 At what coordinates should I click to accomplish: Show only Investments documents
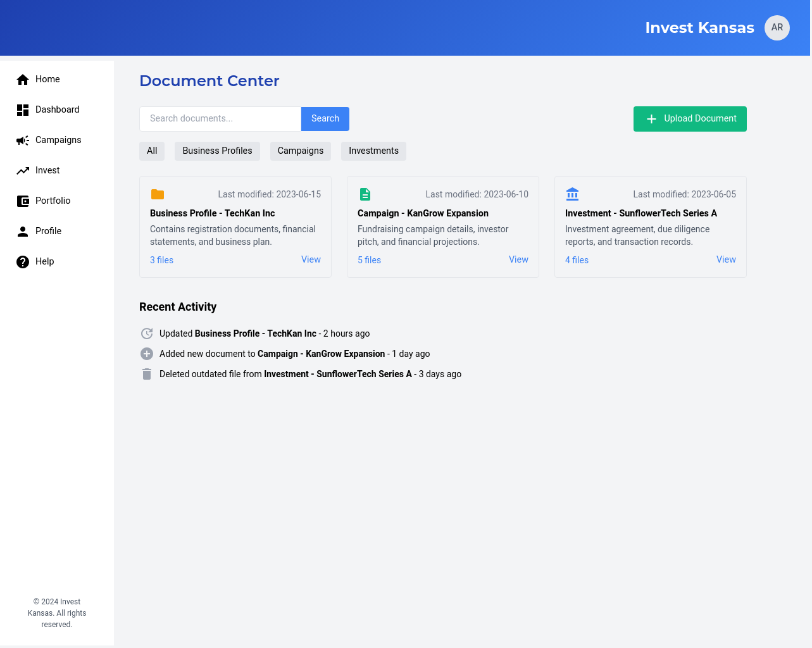coord(373,151)
